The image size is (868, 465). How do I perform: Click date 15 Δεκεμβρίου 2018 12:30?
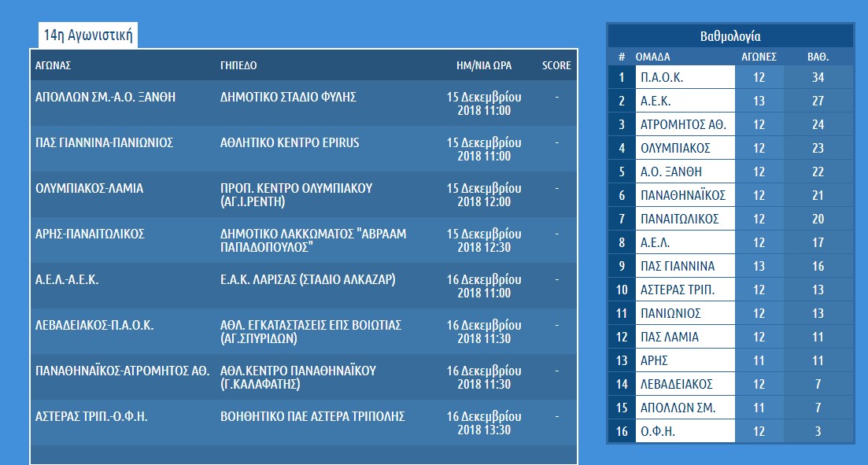click(x=484, y=241)
